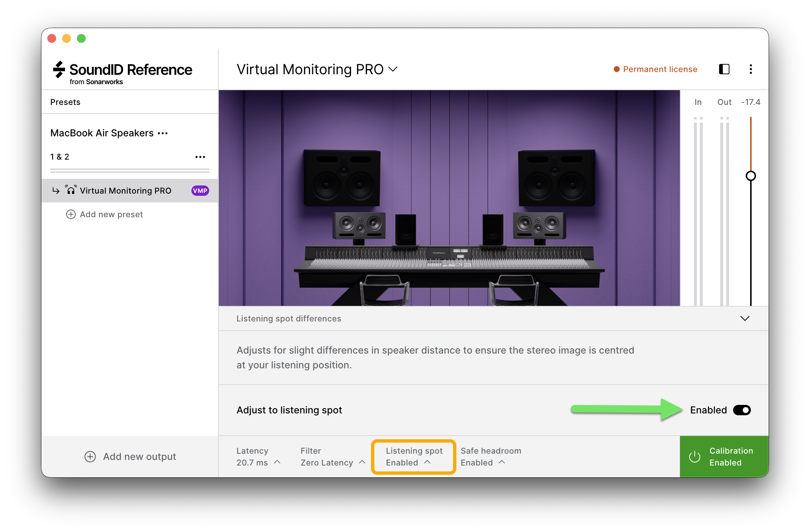The image size is (810, 532).
Task: Disable the Adjust to listening spot toggle
Action: tap(742, 410)
